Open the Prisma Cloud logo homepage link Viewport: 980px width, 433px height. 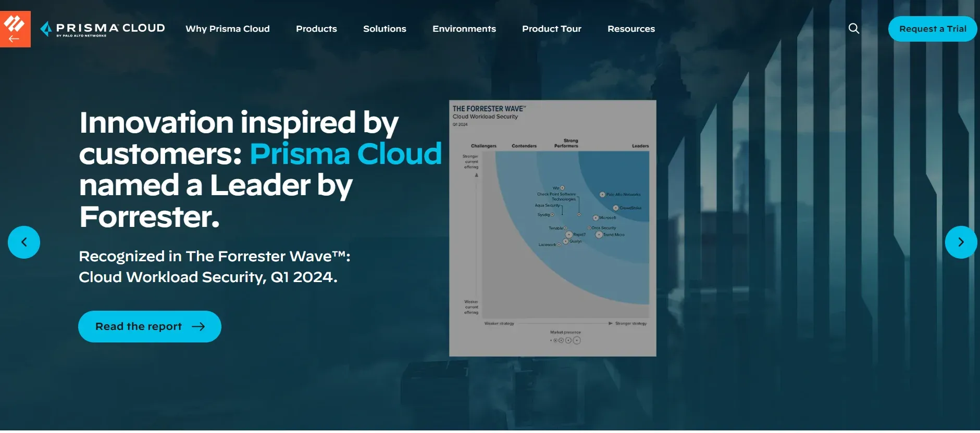[103, 29]
